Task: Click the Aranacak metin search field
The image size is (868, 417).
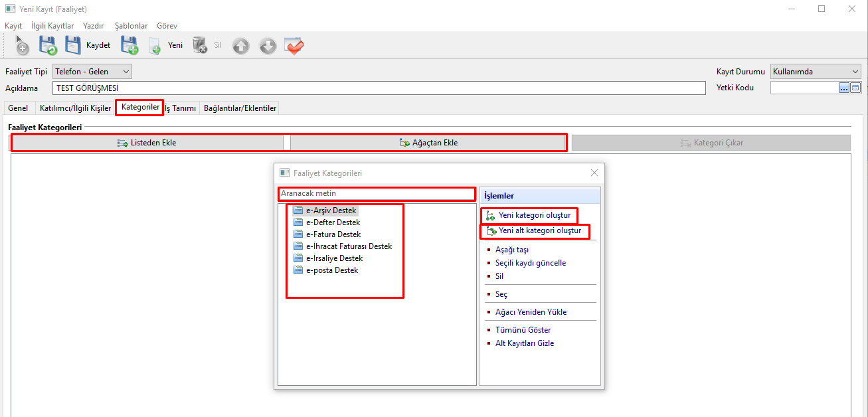Action: pyautogui.click(x=376, y=194)
